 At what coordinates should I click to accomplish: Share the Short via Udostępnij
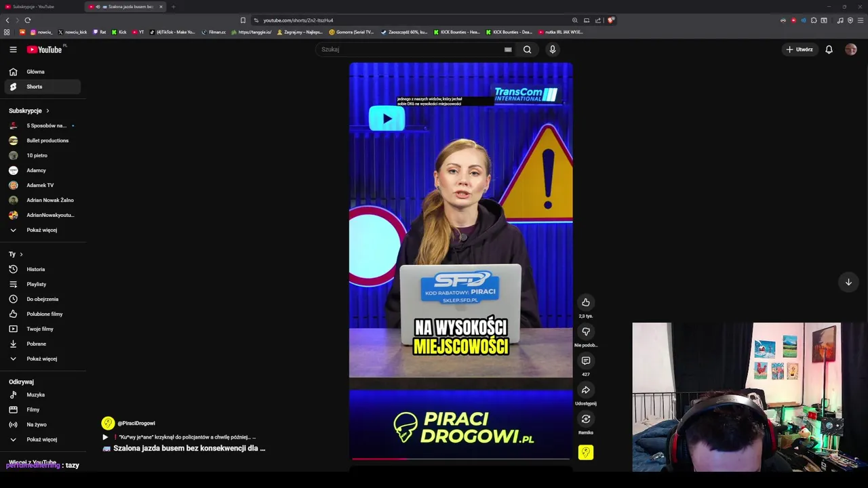[x=586, y=390]
